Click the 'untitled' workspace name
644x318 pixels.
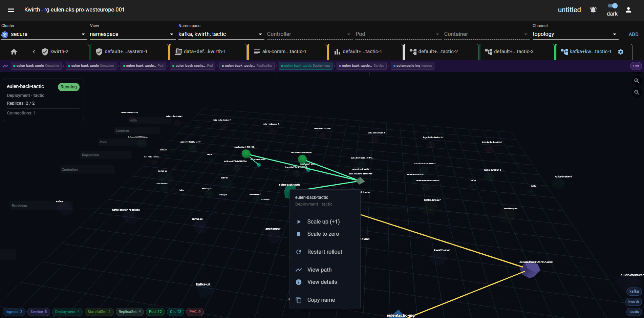point(570,10)
